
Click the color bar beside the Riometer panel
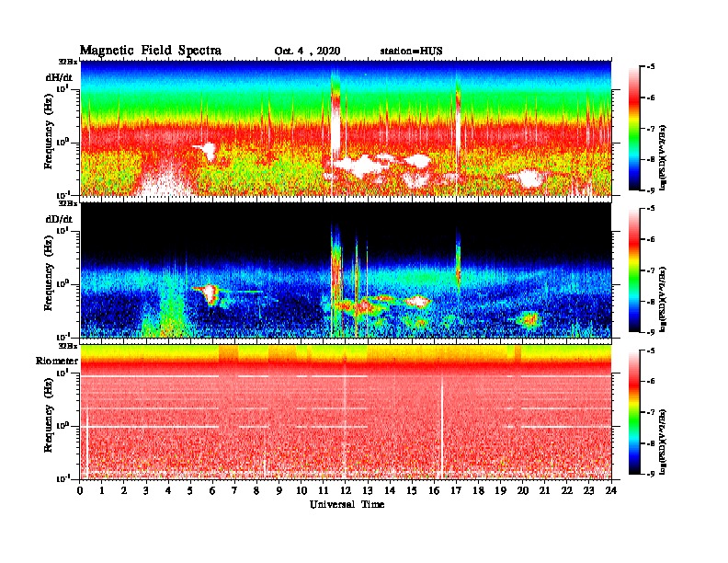click(634, 412)
